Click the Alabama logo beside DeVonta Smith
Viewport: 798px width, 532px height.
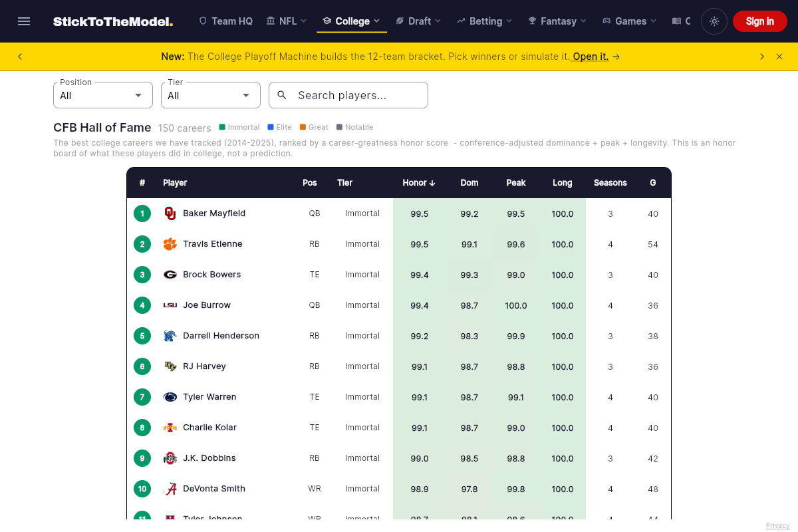coord(170,489)
